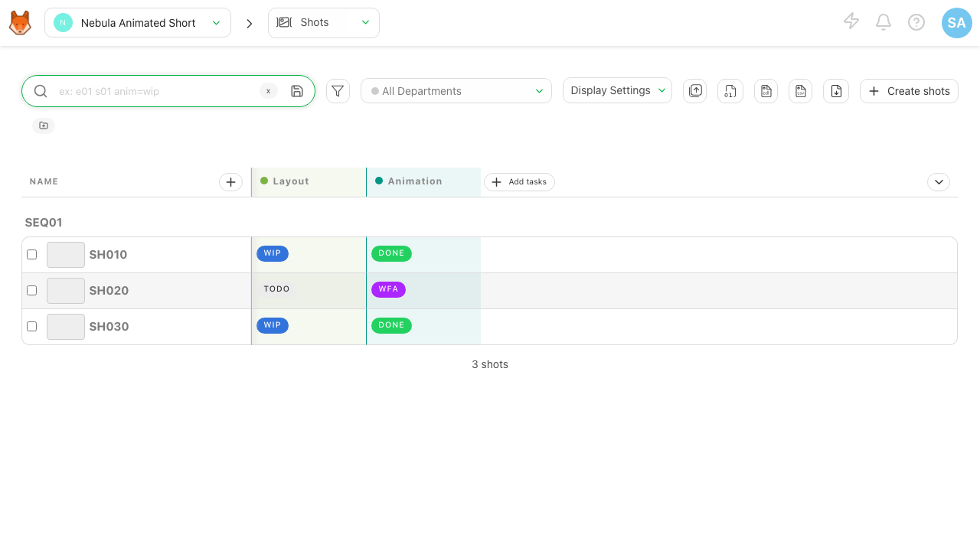
Task: Open the help question mark icon
Action: point(916,22)
